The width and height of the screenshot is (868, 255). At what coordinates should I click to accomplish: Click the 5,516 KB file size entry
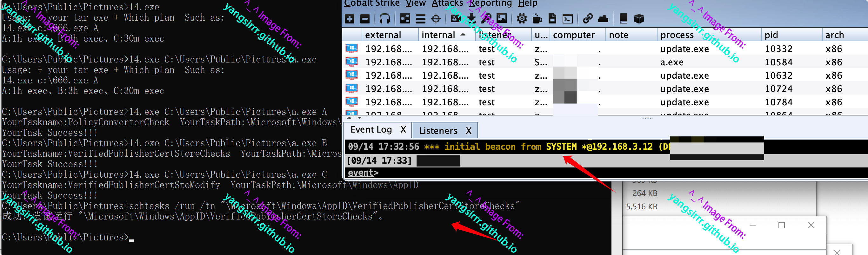(642, 206)
